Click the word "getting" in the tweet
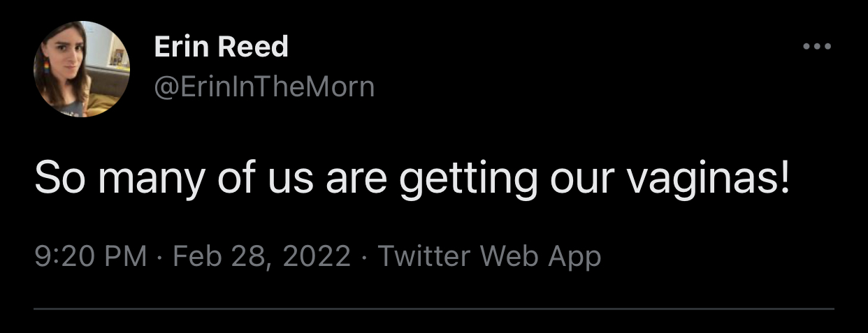The width and height of the screenshot is (868, 333). pos(468,178)
